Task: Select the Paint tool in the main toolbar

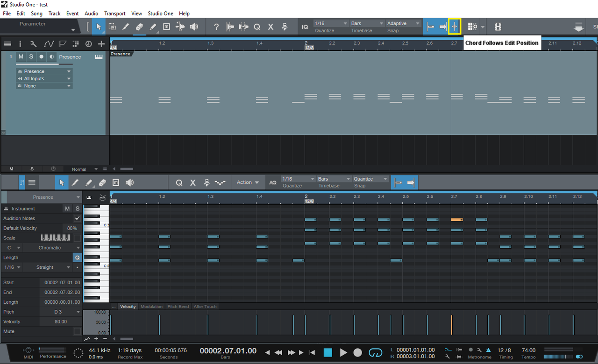Action: [x=153, y=27]
